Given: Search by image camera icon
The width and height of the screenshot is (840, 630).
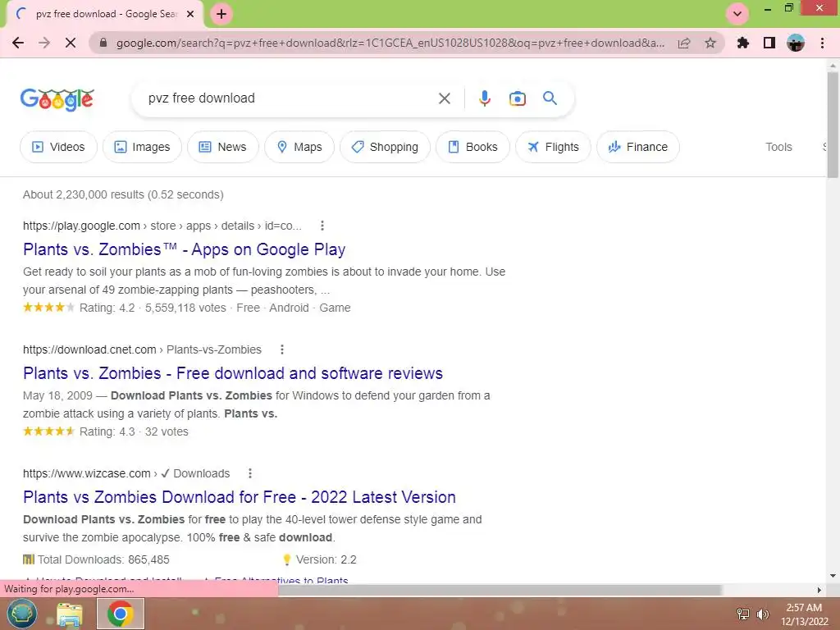Looking at the screenshot, I should [517, 98].
